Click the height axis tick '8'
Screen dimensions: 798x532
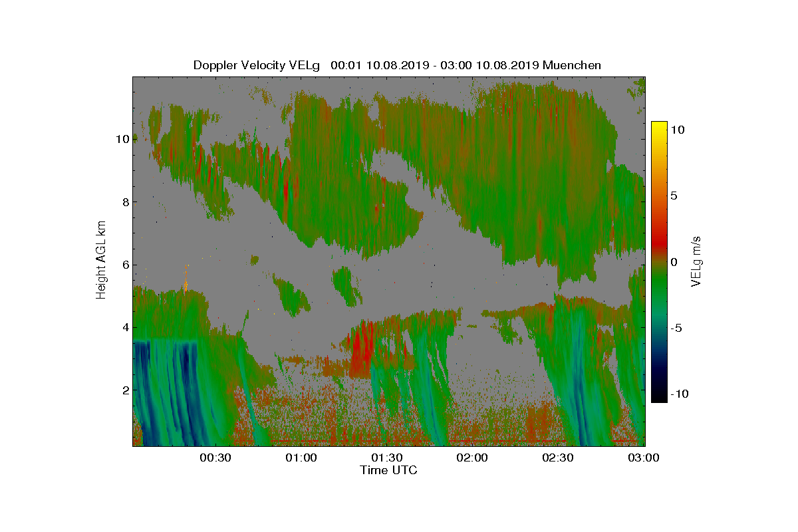(x=124, y=201)
